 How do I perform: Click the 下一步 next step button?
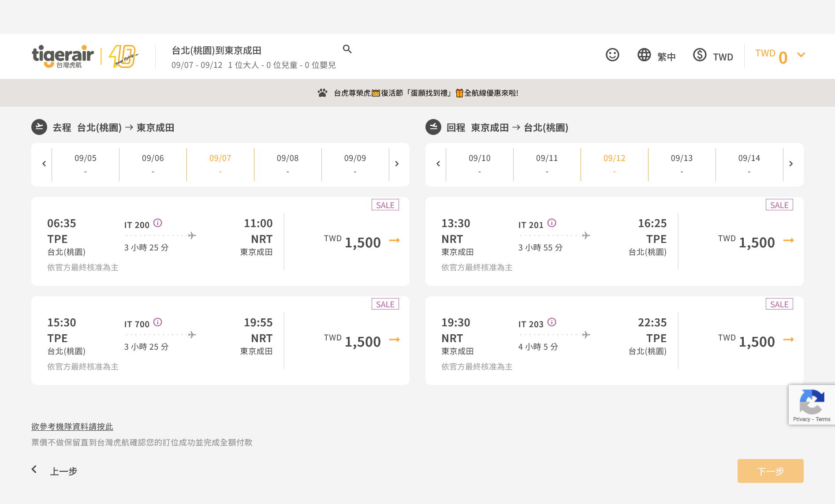[x=770, y=471]
